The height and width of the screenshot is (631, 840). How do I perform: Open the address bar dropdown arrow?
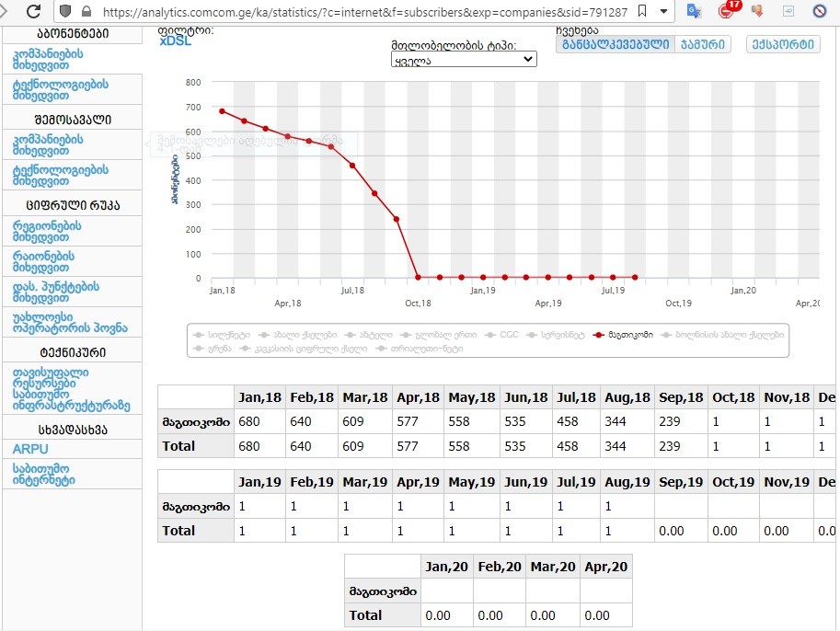(665, 12)
